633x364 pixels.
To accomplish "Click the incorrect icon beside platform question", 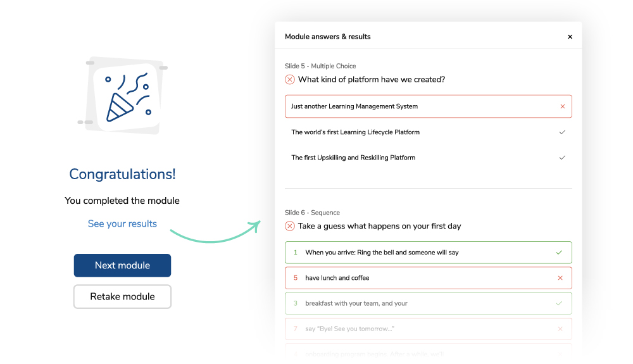I will click(x=290, y=80).
